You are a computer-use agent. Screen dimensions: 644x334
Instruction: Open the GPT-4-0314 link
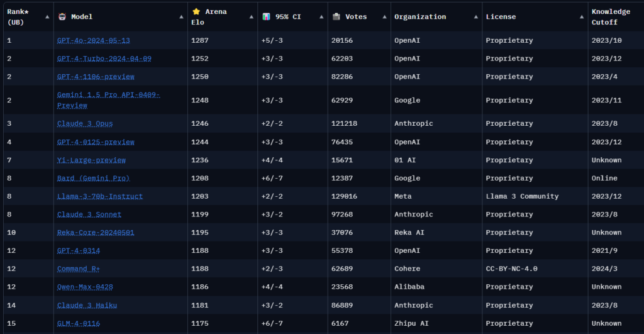pos(79,250)
